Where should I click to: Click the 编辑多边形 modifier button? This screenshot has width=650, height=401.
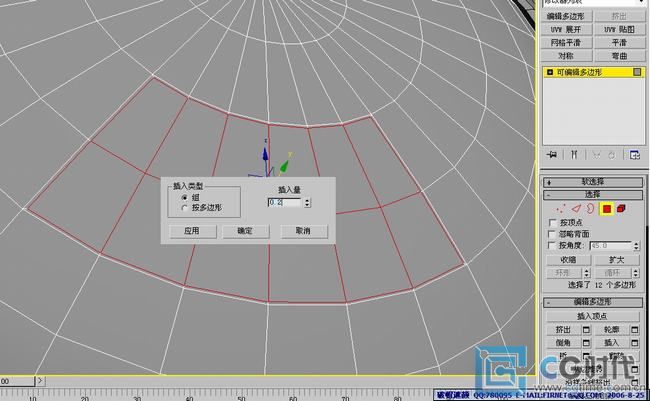(566, 16)
